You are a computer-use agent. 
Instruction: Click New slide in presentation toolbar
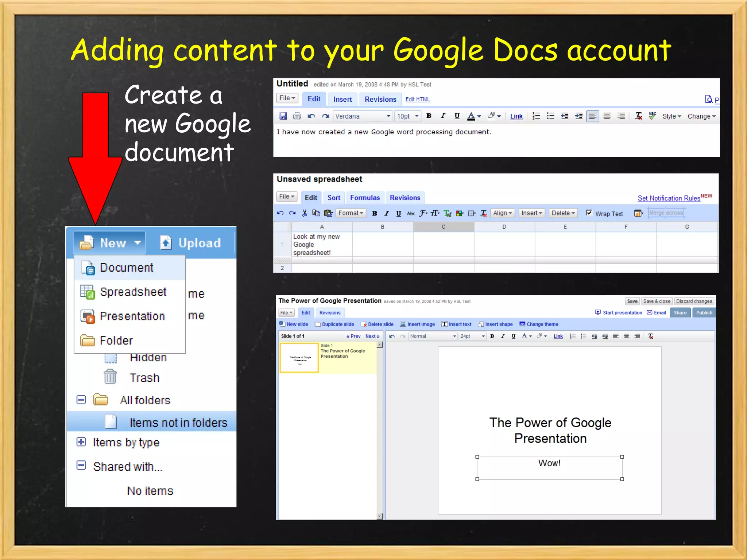click(x=294, y=324)
